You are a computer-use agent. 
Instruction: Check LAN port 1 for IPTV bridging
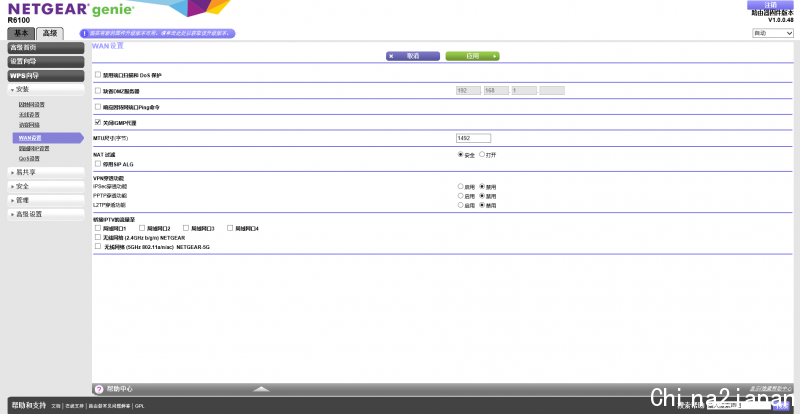tap(98, 228)
